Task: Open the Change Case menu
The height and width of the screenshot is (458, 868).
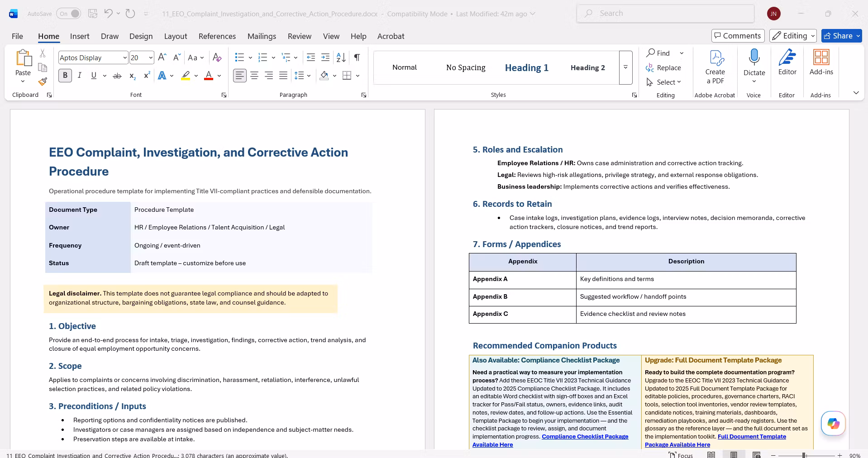Action: click(196, 57)
